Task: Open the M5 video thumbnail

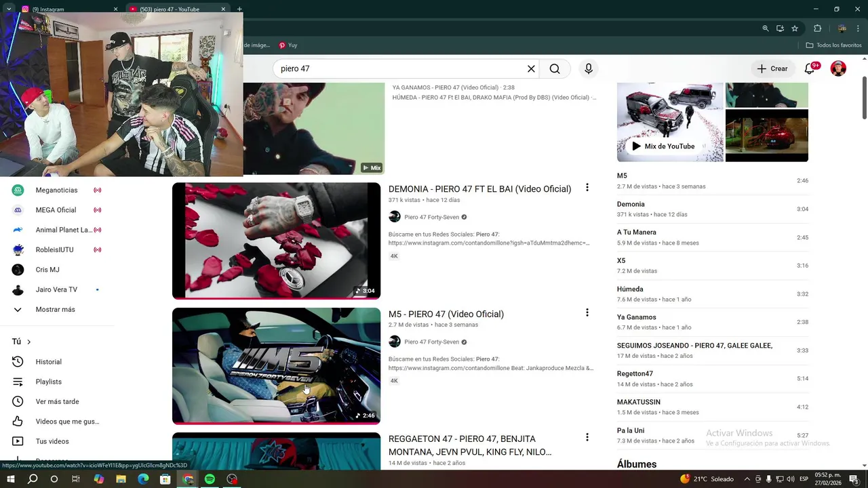Action: 276,366
